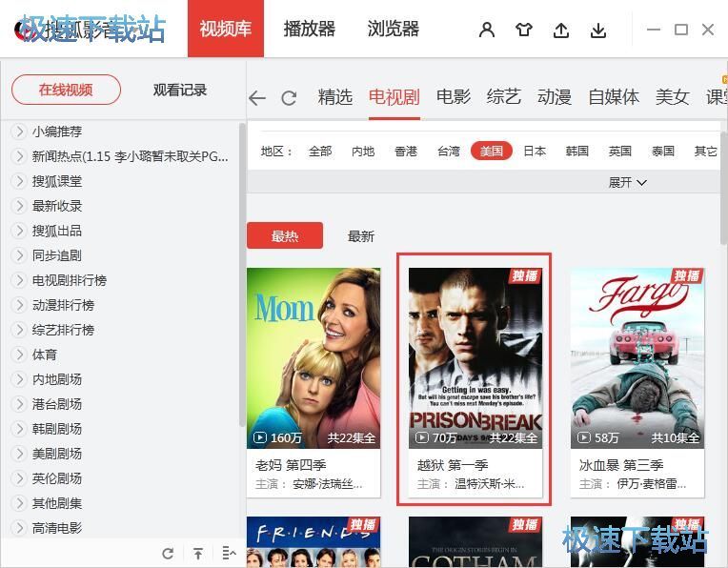Open 其他剧集 in sidebar
The width and height of the screenshot is (728, 568).
[x=56, y=503]
